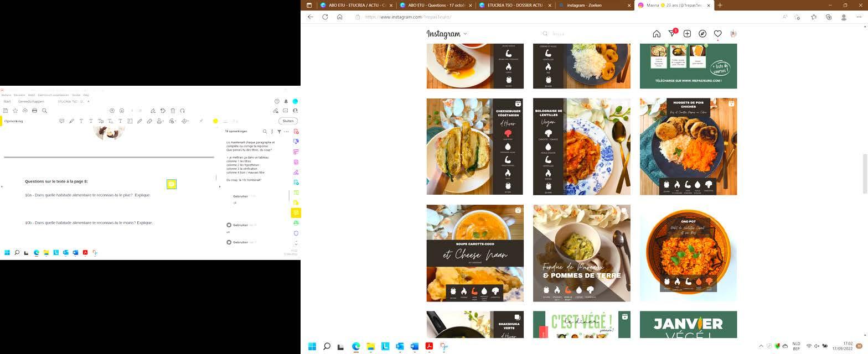The height and width of the screenshot is (354, 868).
Task: Open the Janvier Végé post
Action: coord(688,324)
